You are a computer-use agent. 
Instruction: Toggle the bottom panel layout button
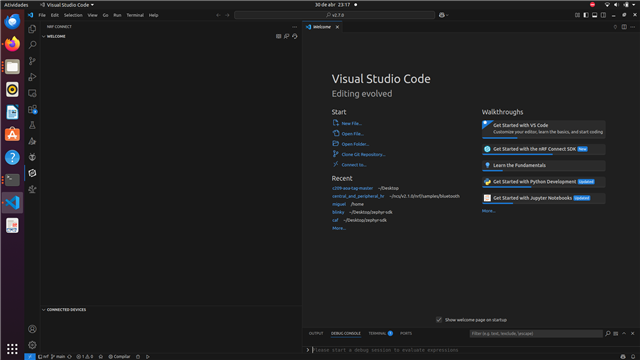pyautogui.click(x=595, y=15)
